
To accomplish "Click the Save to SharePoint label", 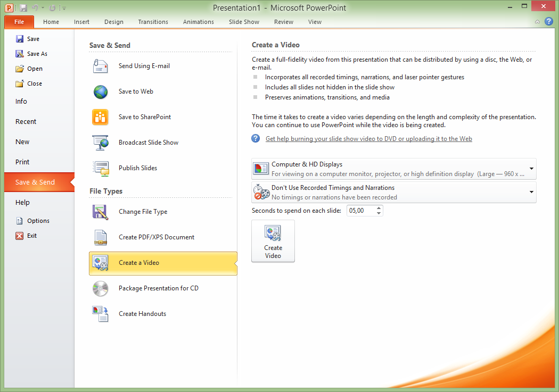I will pyautogui.click(x=145, y=117).
